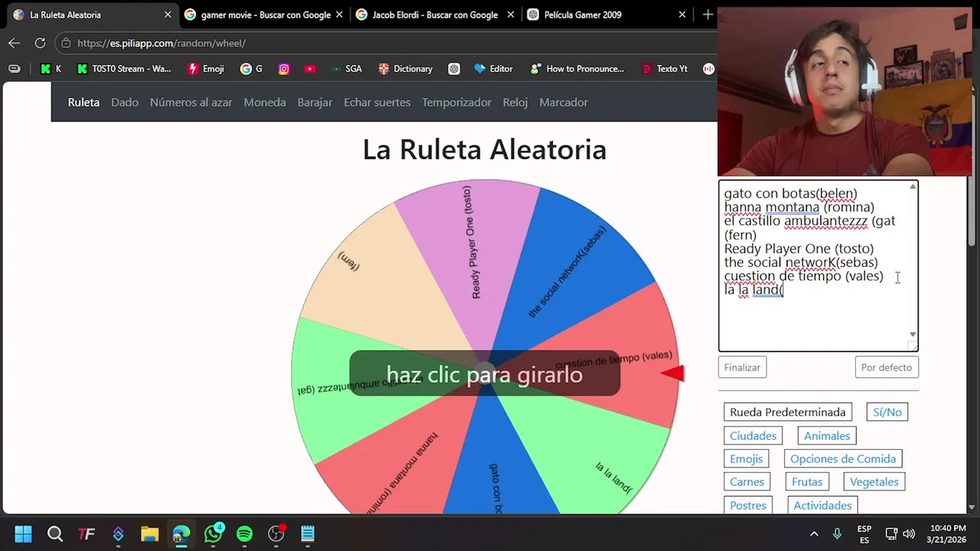Open Windows taskbar search

pos(55,533)
